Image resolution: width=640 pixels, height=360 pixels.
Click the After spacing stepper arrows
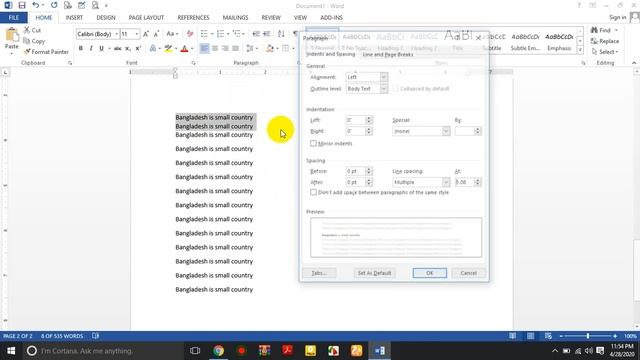[x=369, y=182]
